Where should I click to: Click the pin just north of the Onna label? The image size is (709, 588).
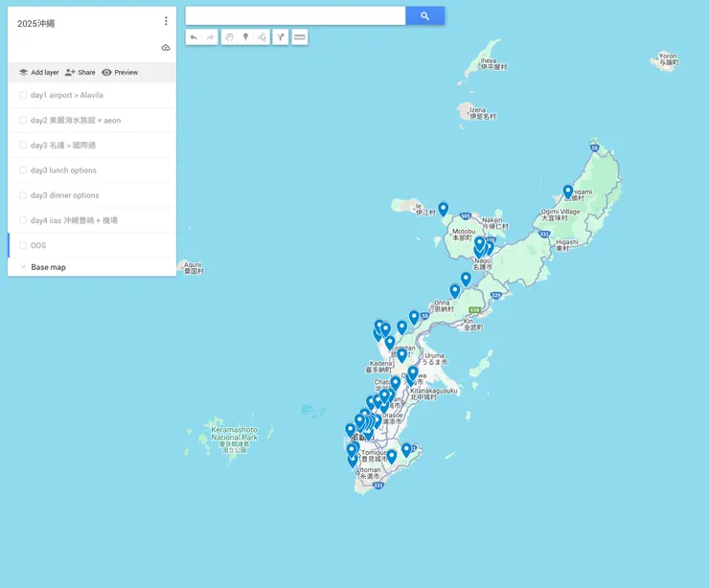[455, 290]
